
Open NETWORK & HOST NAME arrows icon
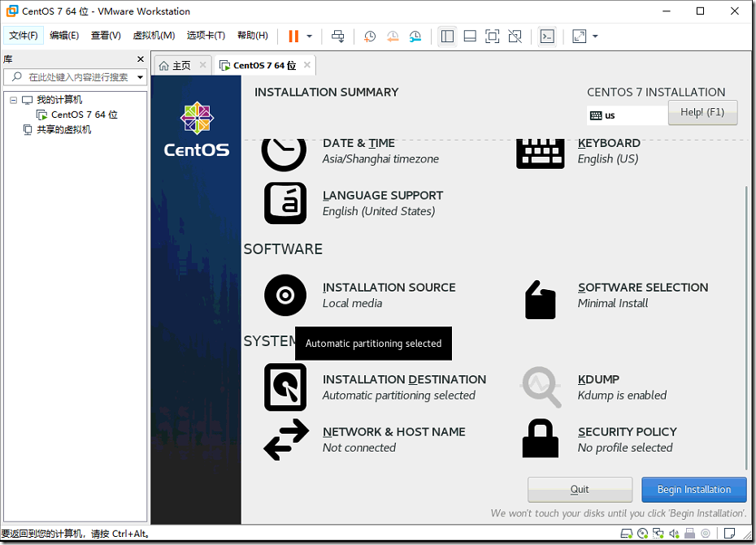point(286,439)
